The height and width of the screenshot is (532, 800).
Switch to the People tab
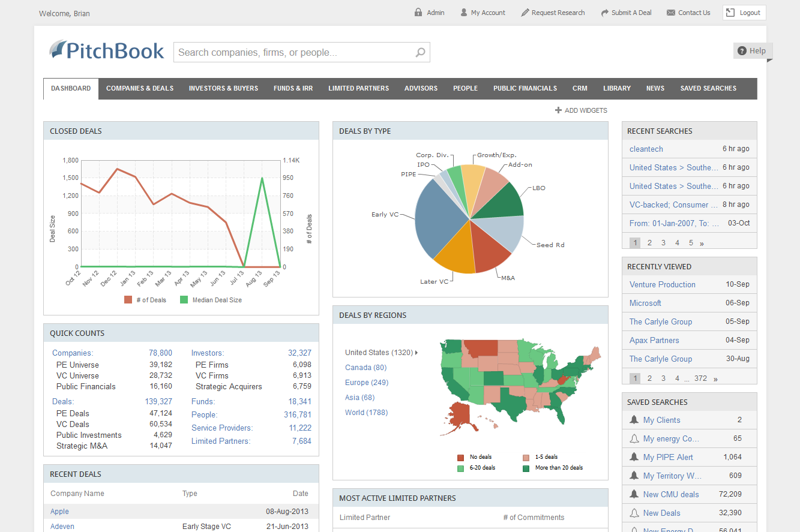(465, 88)
